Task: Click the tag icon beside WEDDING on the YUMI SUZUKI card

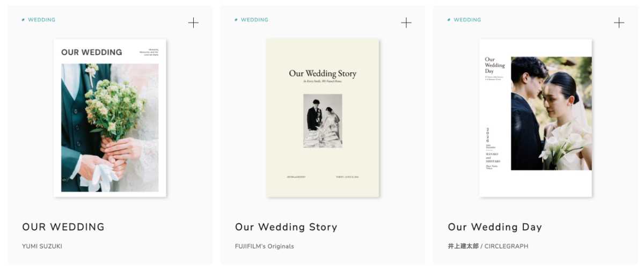Action: click(23, 20)
